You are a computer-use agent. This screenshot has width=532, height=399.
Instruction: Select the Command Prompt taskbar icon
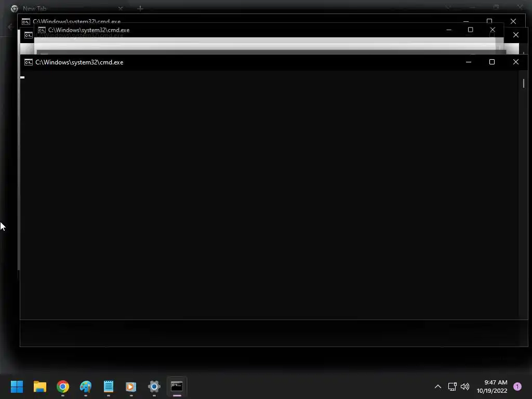point(177,387)
